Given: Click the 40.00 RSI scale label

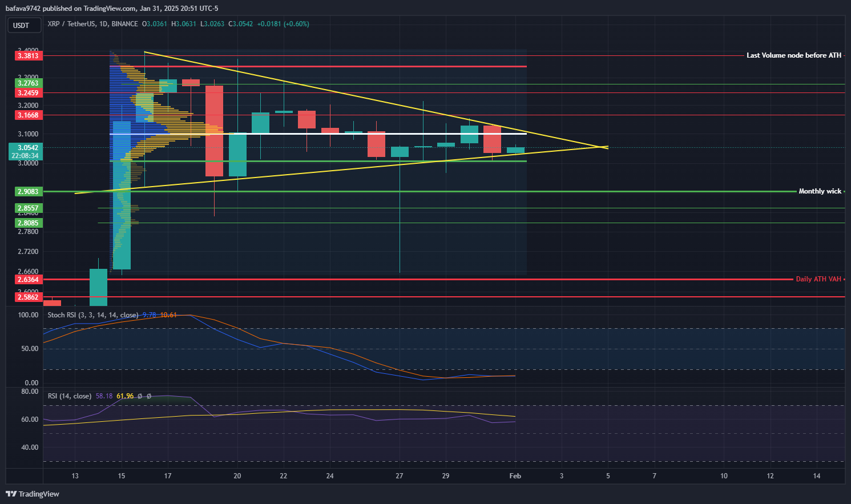Looking at the screenshot, I should coord(30,447).
